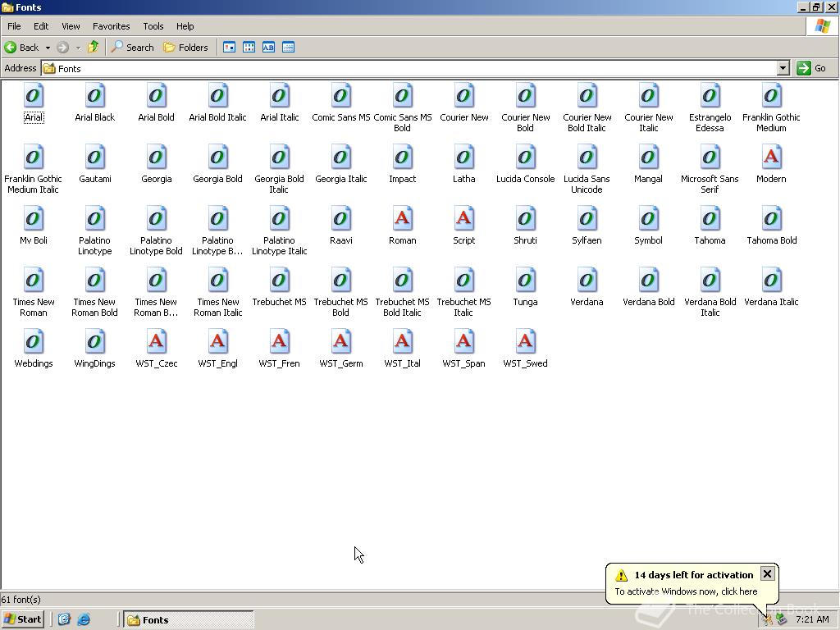Open the Back history dropdown arrow
Screen dimensions: 840x630
(47, 48)
